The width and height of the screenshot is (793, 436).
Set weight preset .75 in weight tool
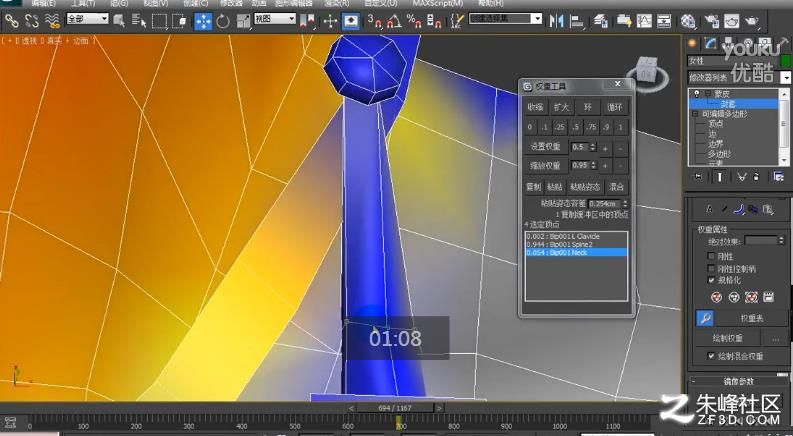[x=590, y=127]
